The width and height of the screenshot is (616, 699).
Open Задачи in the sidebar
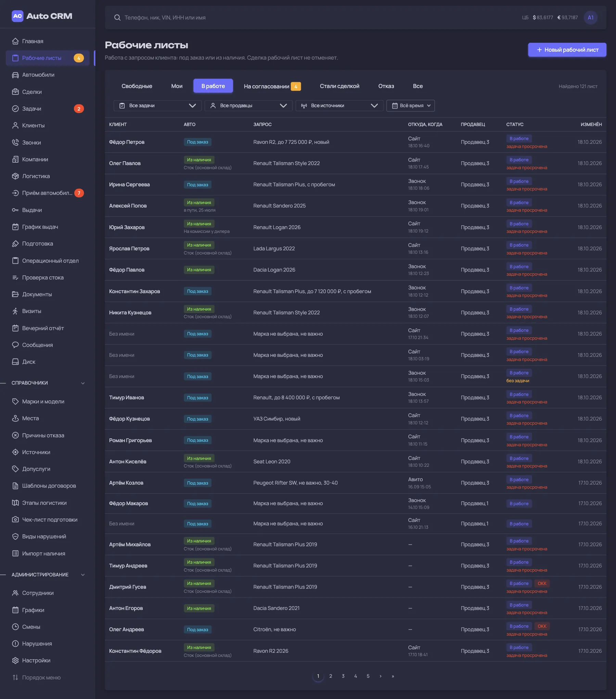tap(48, 109)
